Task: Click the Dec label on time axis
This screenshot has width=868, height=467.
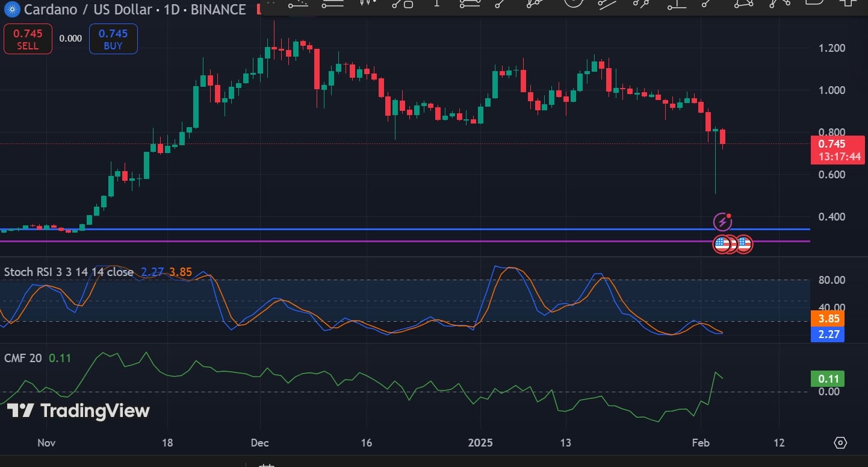Action: (x=260, y=443)
